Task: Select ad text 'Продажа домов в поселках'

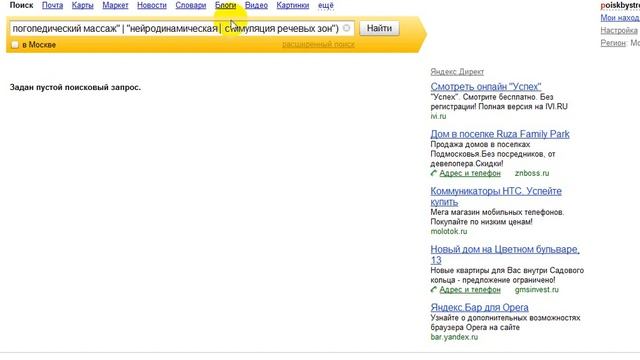Action: point(480,144)
